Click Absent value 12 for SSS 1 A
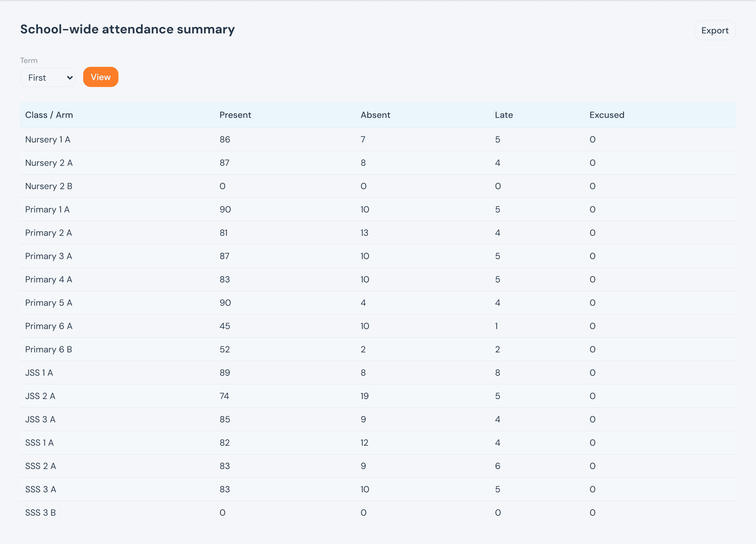Image resolution: width=756 pixels, height=544 pixels. [364, 443]
